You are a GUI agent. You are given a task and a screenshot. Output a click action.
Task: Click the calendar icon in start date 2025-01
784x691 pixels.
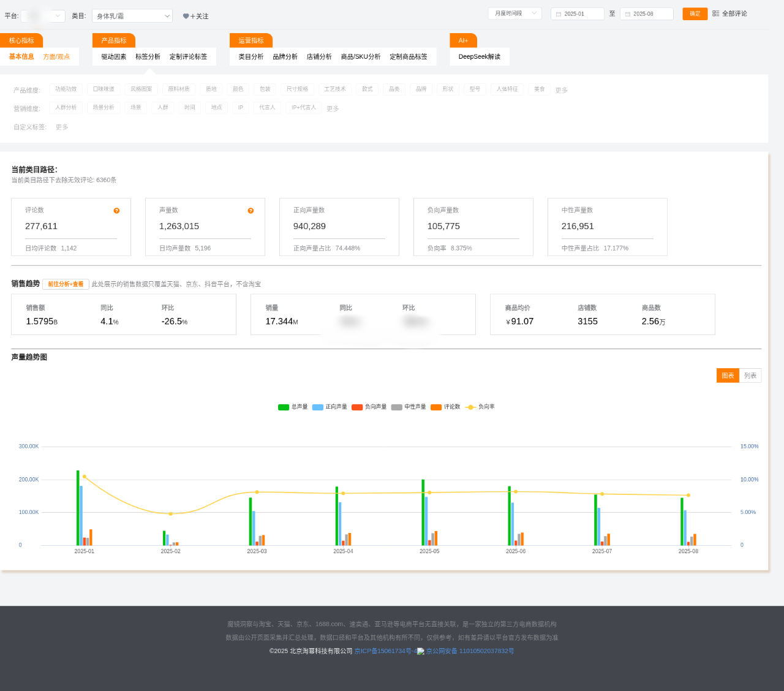pyautogui.click(x=559, y=14)
